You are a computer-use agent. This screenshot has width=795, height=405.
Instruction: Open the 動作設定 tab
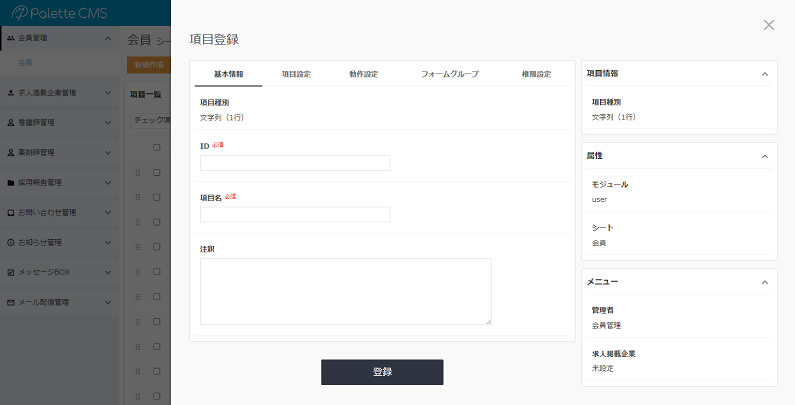[364, 74]
